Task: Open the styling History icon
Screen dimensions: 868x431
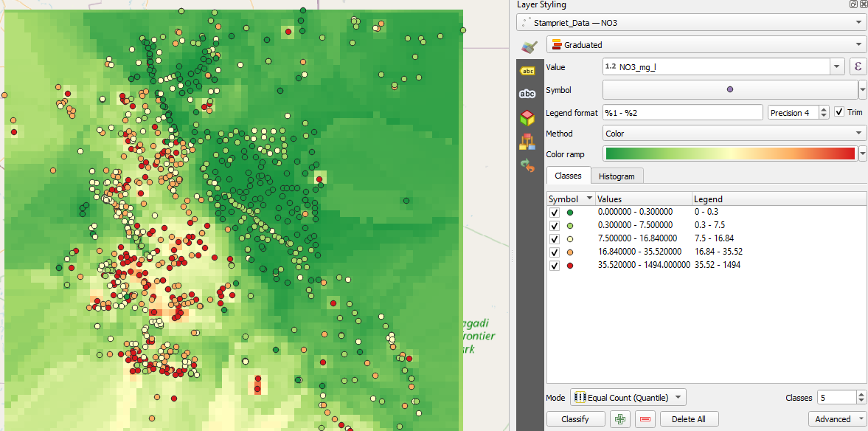Action: [528, 165]
